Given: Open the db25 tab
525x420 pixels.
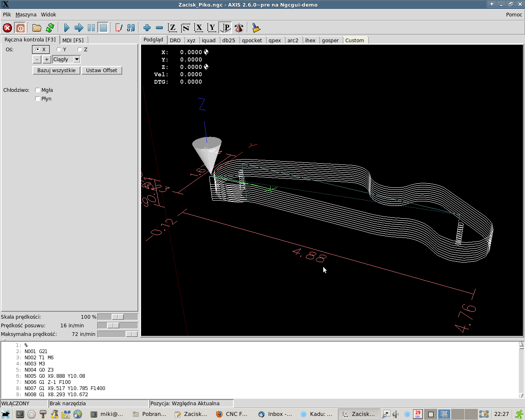Looking at the screenshot, I should coord(229,41).
